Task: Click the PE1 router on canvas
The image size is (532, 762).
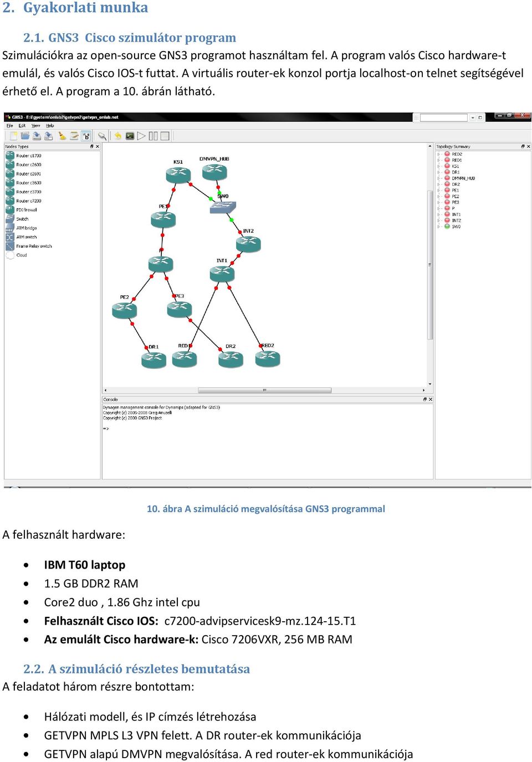Action: point(163,219)
